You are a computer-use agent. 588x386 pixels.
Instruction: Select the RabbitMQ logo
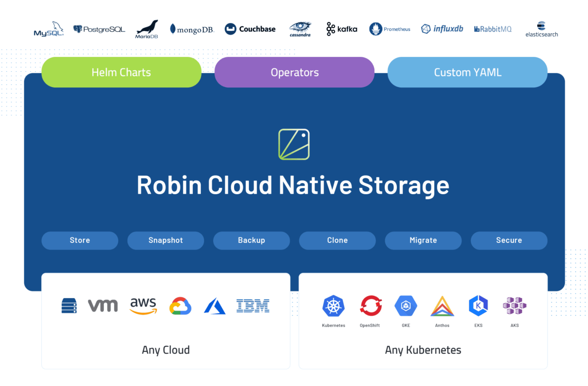[492, 28]
